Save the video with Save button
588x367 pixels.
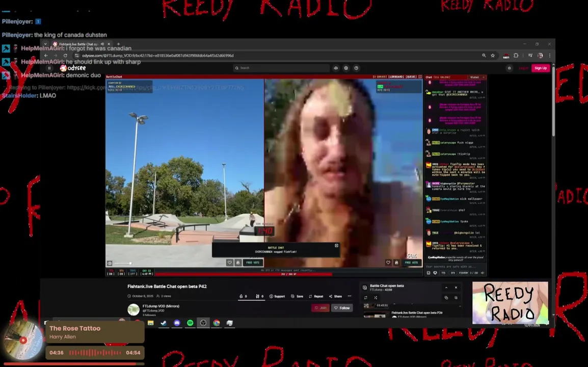coord(297,296)
